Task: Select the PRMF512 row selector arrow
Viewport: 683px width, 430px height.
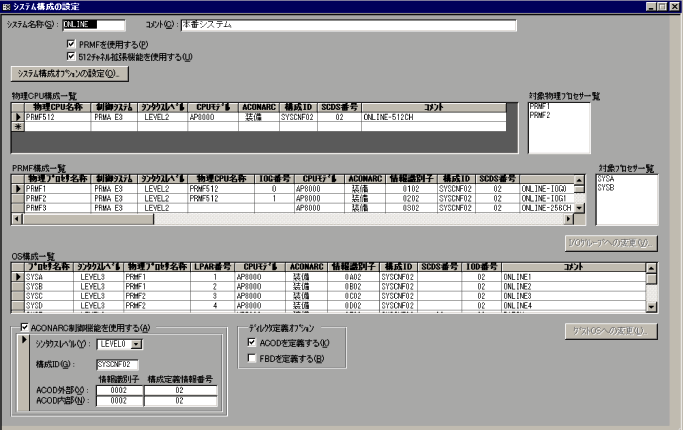Action: (x=15, y=117)
